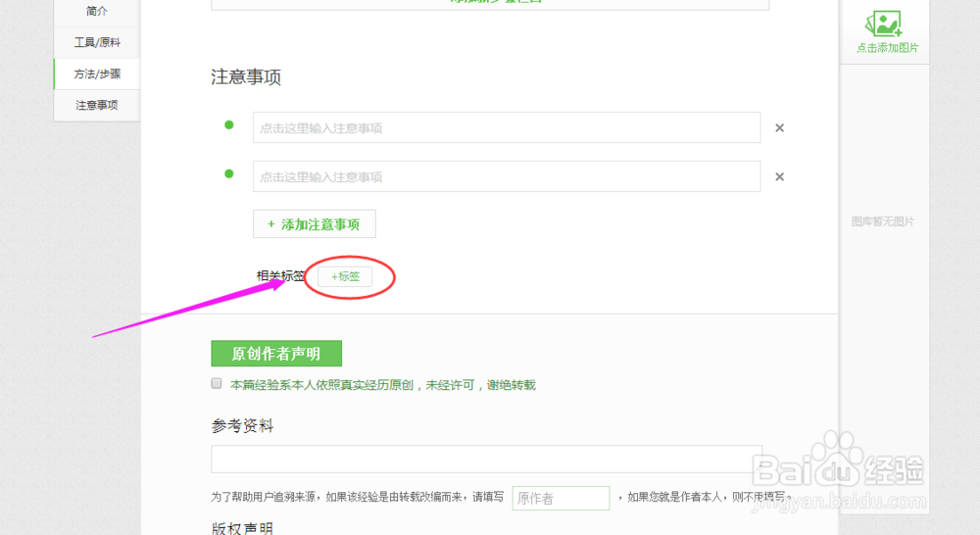Image resolution: width=980 pixels, height=535 pixels.
Task: Click the 相关标签 label
Action: click(280, 275)
